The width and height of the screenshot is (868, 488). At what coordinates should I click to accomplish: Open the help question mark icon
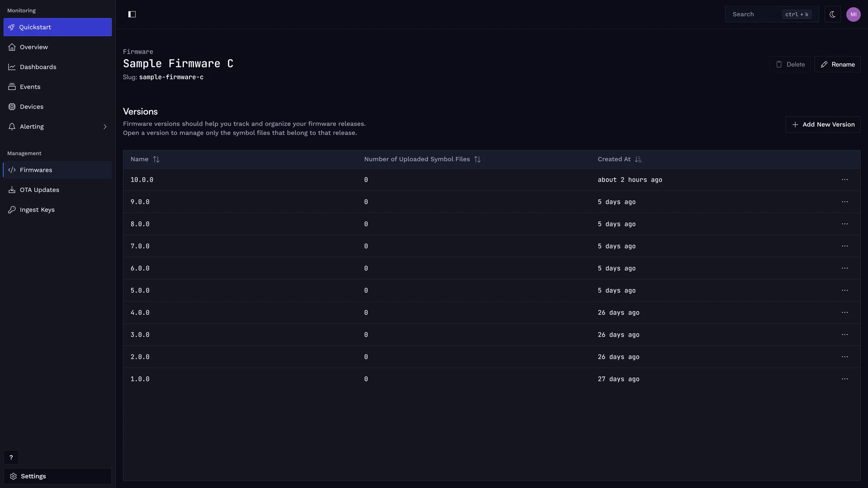11,457
